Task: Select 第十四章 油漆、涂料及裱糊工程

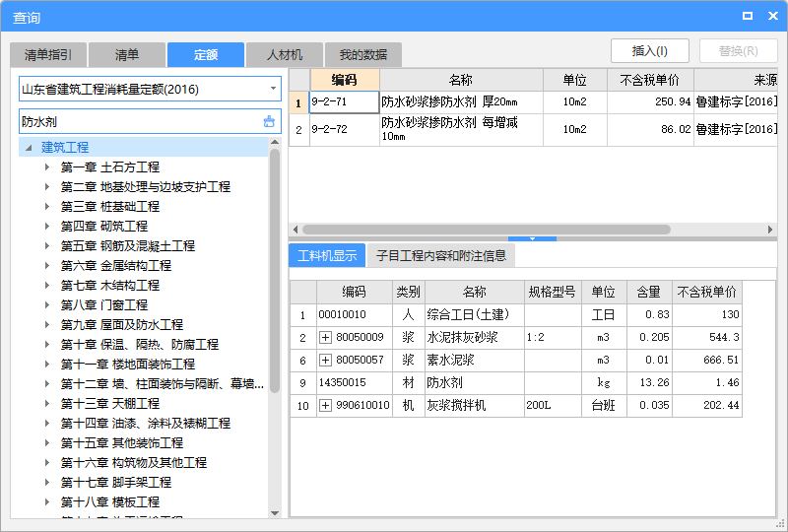Action: [x=145, y=423]
